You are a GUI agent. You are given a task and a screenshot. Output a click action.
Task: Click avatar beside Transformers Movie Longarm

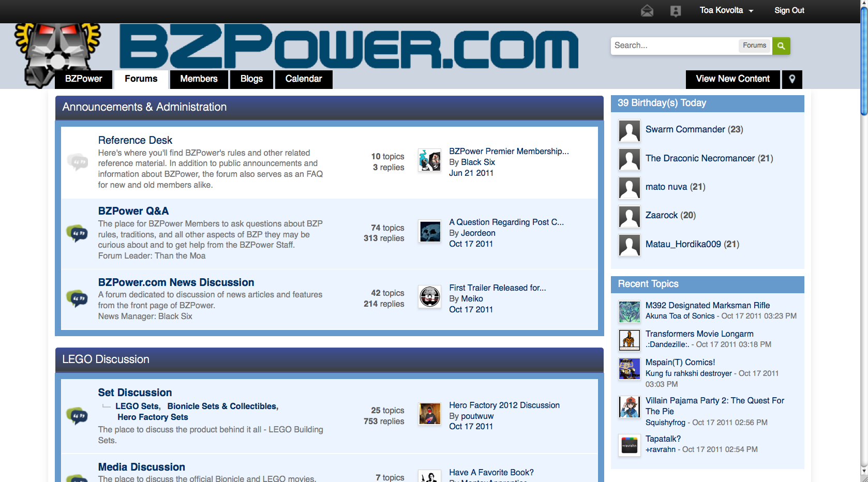(630, 340)
